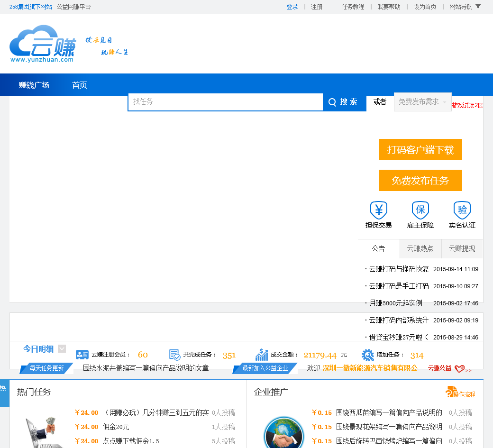The width and height of the screenshot is (493, 448).
Task: Click the red 游戏试玩2区 link
Action: [x=467, y=106]
